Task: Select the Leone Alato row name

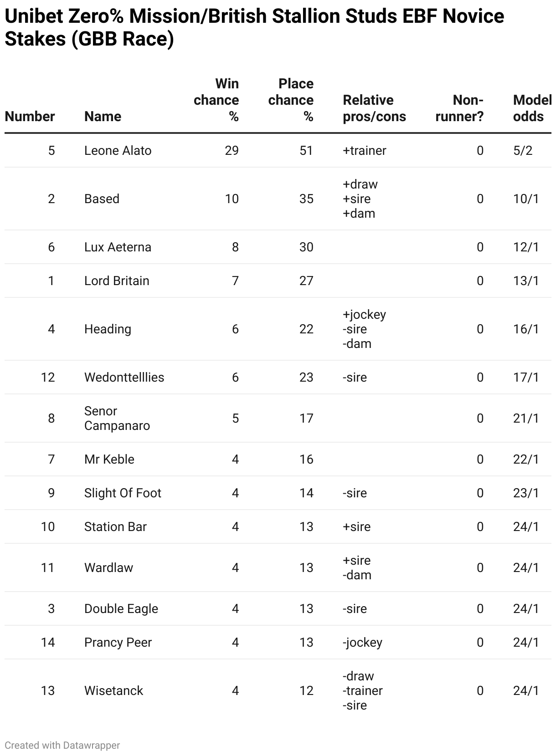Action: [x=118, y=151]
